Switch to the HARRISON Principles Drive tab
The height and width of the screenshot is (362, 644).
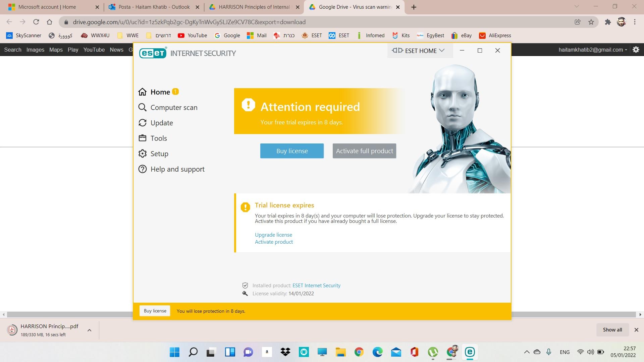tap(254, 7)
